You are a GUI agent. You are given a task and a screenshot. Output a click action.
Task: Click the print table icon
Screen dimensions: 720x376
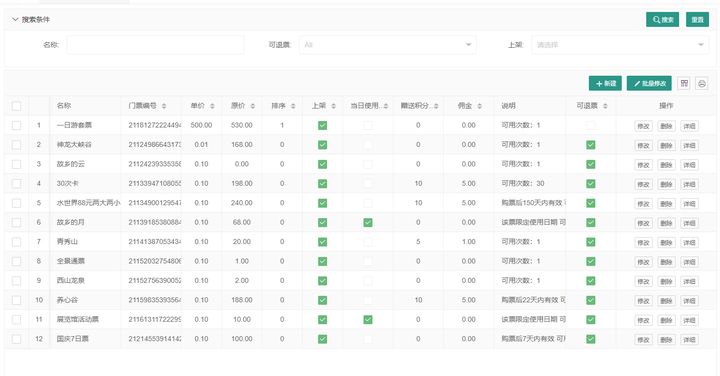coord(702,83)
